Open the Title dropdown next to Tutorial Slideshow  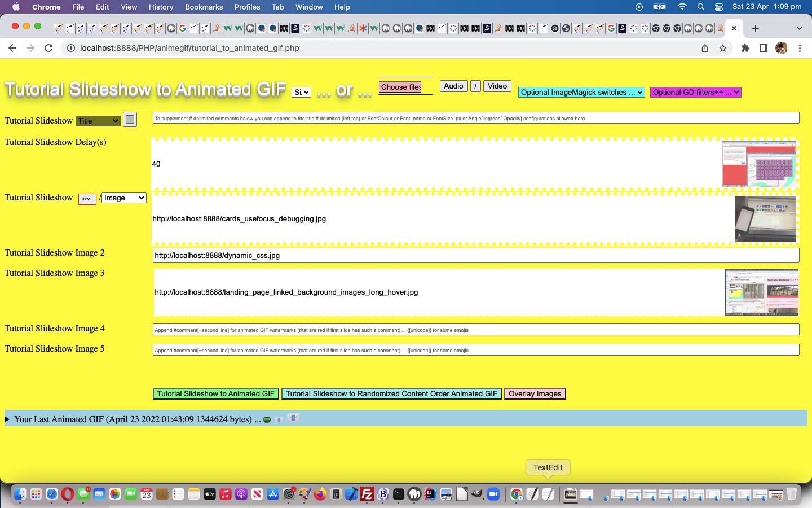coord(98,121)
